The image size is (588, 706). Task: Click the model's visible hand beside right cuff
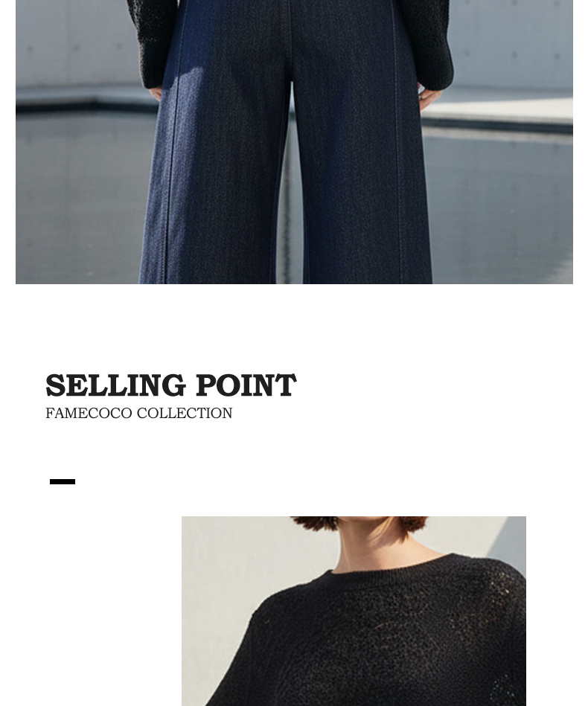click(x=429, y=99)
